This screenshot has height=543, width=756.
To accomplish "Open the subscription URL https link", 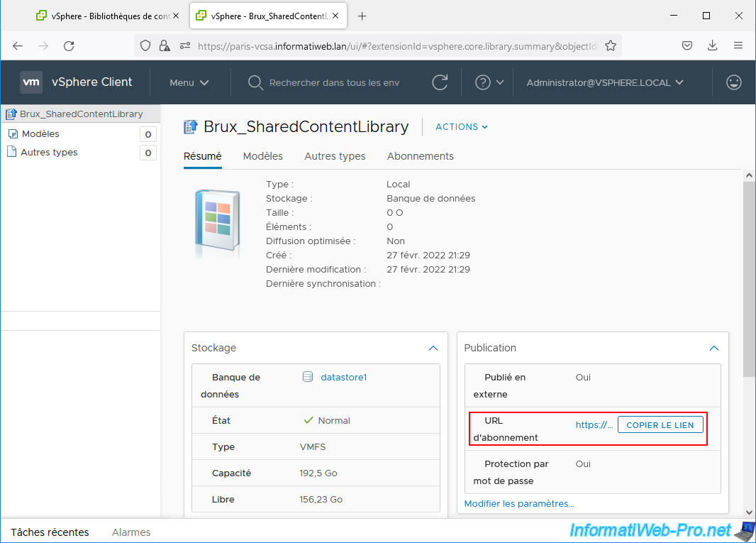I will pos(594,424).
